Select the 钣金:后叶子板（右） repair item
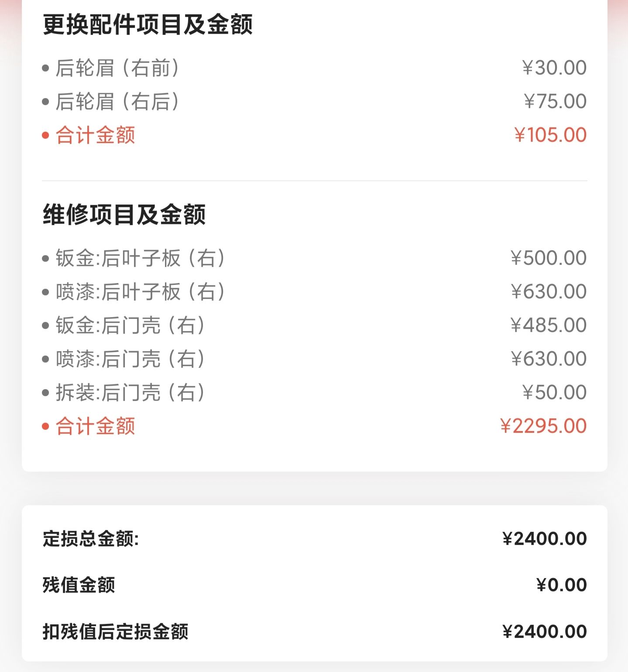Image resolution: width=628 pixels, height=672 pixels. 140,258
